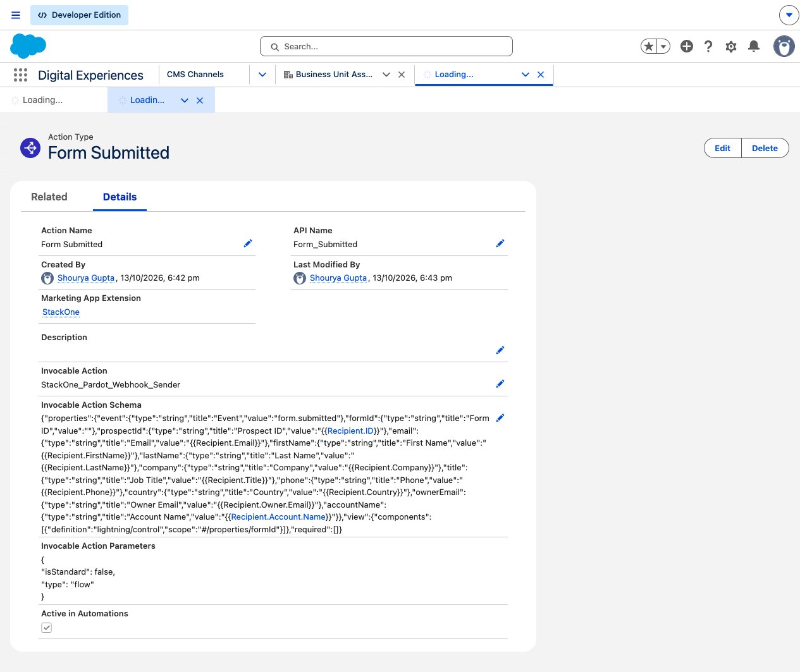Close the Loading... workspace tab
This screenshot has width=800, height=672.
tap(541, 75)
